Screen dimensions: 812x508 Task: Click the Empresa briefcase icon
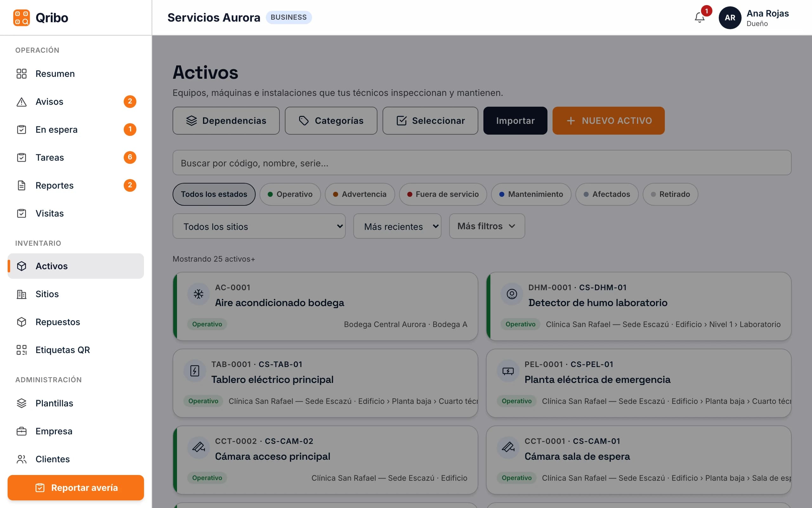coord(22,431)
